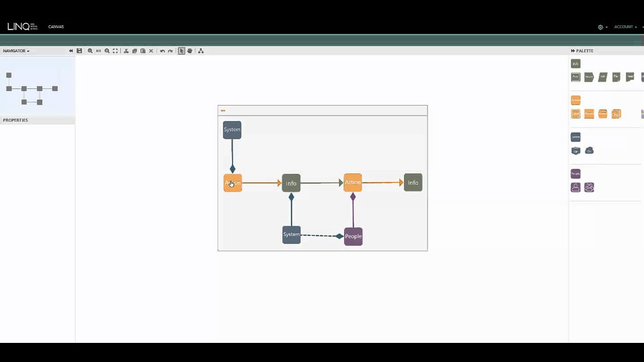The width and height of the screenshot is (644, 362).
Task: Click the Delete X icon in toolbar
Action: click(151, 51)
